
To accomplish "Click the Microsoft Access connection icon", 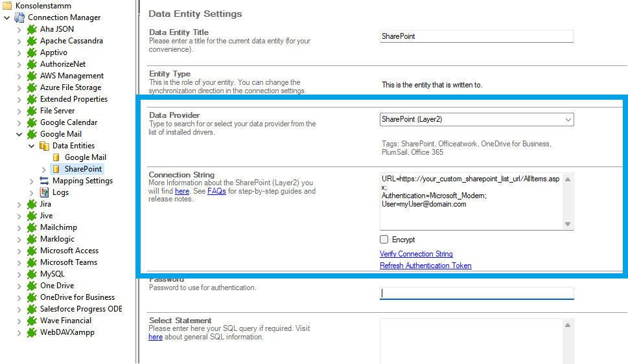I will (32, 251).
